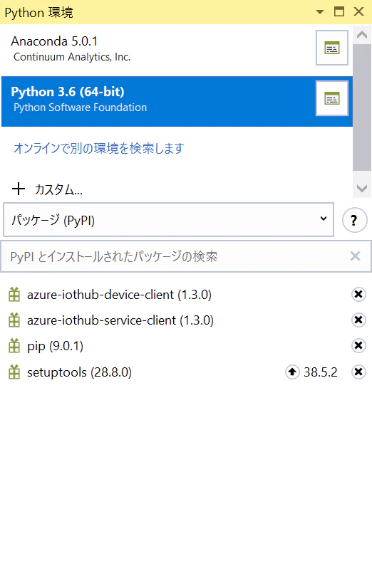The width and height of the screenshot is (372, 588).
Task: Click the environment list scroll down arrow
Action: 362,188
